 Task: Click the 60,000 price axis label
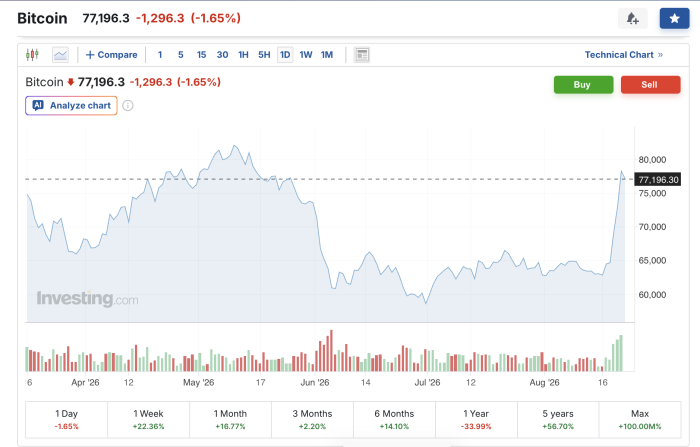click(652, 295)
